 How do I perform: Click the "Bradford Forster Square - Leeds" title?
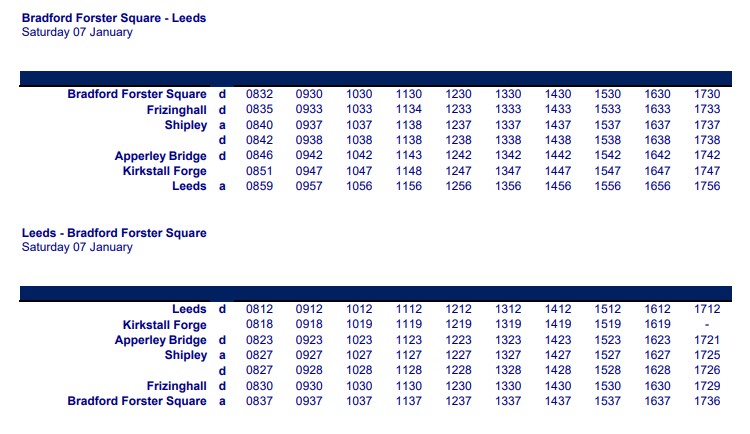(114, 18)
